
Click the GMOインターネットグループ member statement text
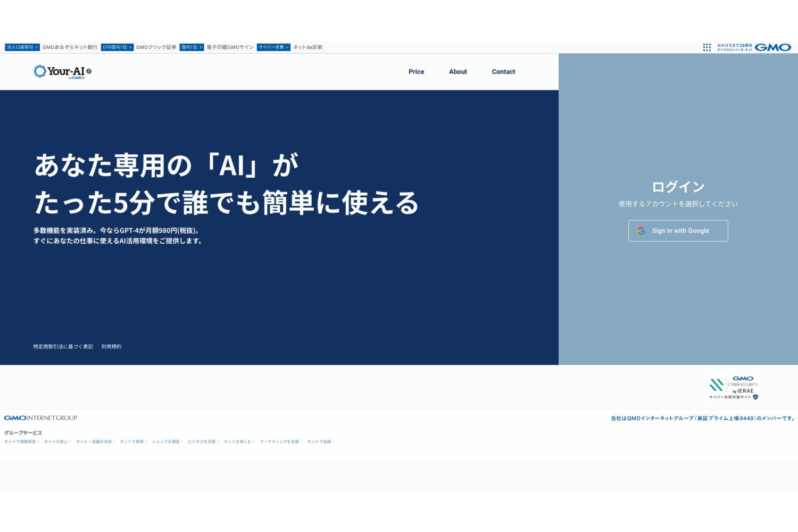click(703, 419)
